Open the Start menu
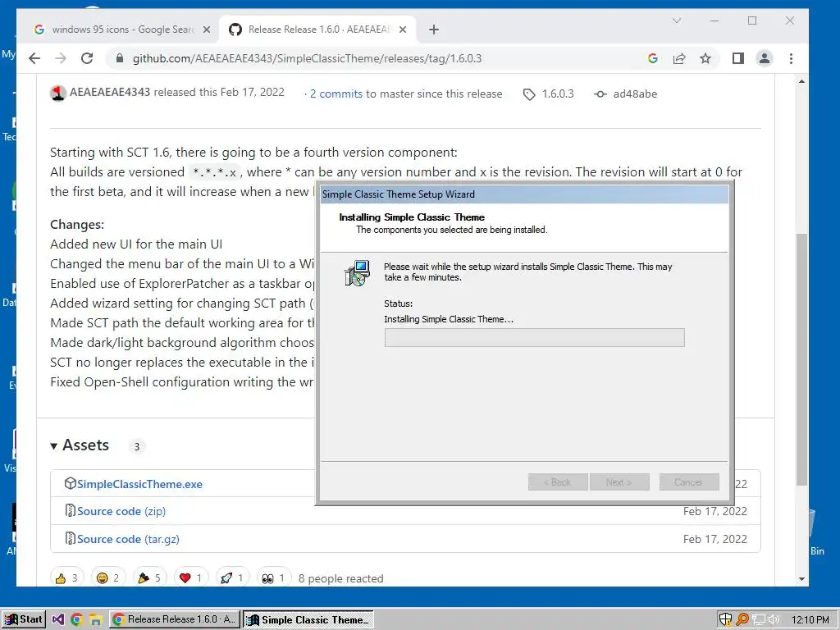This screenshot has width=840, height=630. 23,619
